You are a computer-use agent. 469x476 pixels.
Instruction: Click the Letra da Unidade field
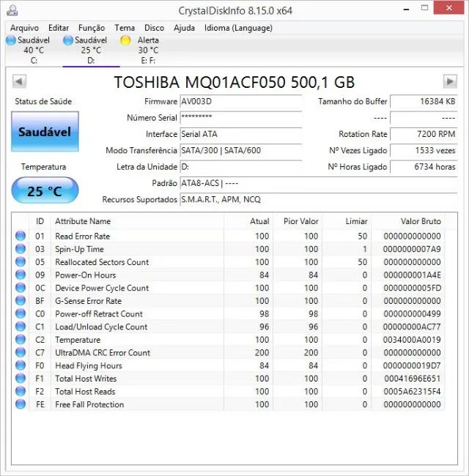[x=241, y=167]
